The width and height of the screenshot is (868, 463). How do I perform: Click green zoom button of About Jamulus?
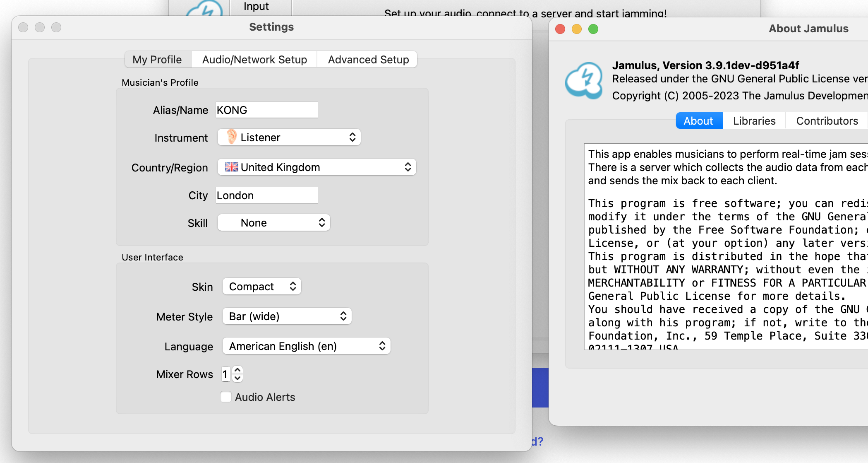(x=593, y=29)
